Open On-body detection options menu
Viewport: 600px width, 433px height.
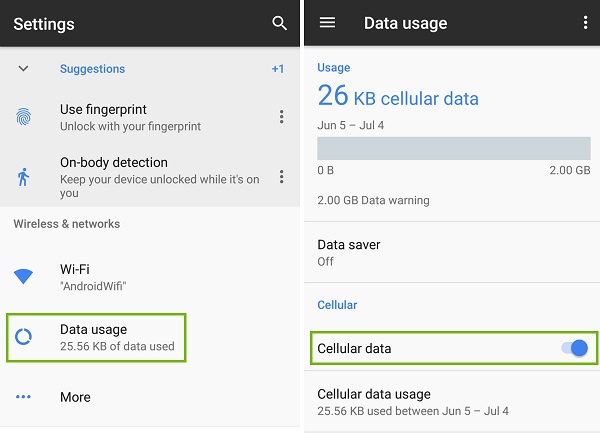pos(282,177)
